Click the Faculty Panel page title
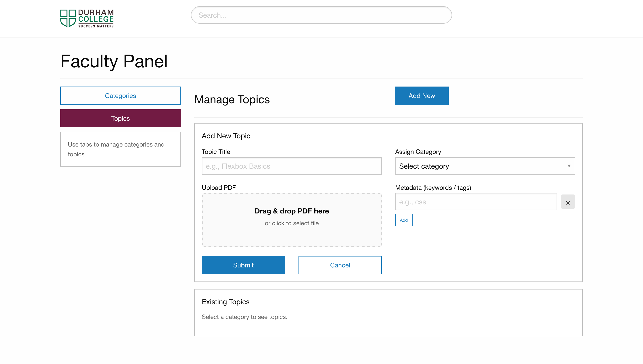This screenshot has width=643, height=364. coord(114,61)
